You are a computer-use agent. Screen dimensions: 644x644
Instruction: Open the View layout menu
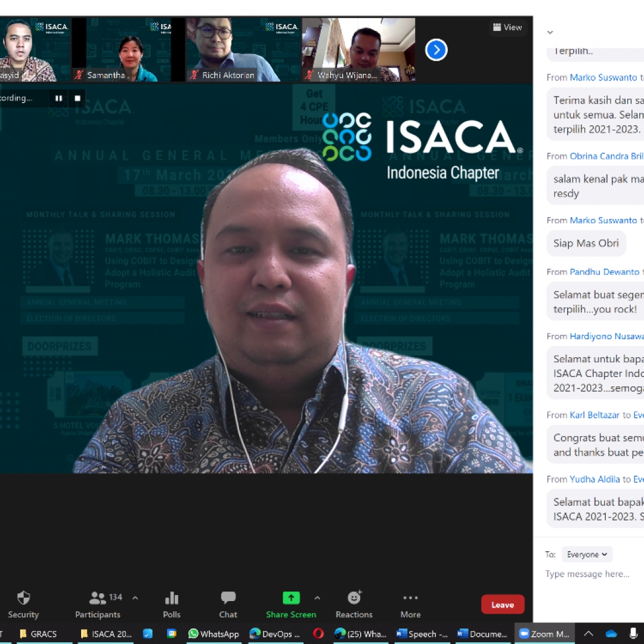(507, 27)
